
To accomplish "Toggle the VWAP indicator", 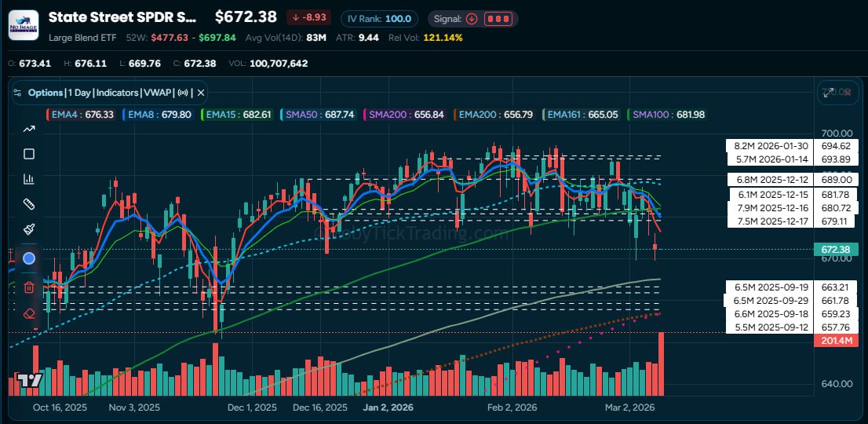I will [159, 93].
